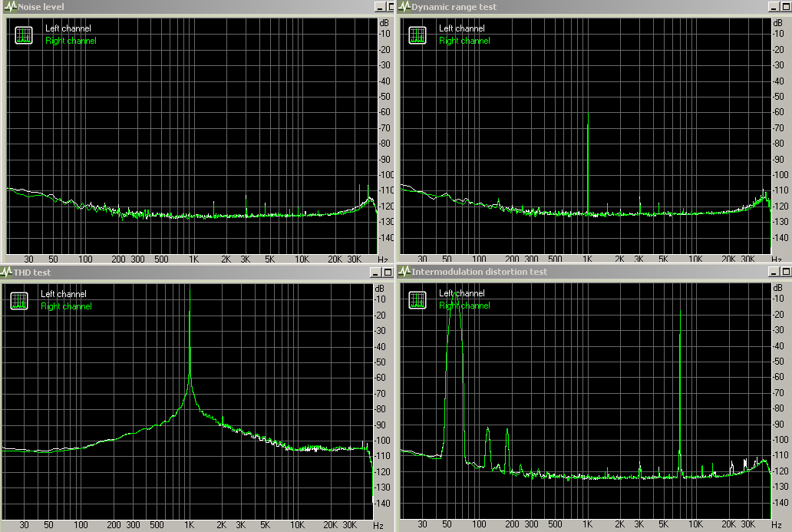The height and width of the screenshot is (532, 792).
Task: Maximize the Noise level window
Action: 389,7
